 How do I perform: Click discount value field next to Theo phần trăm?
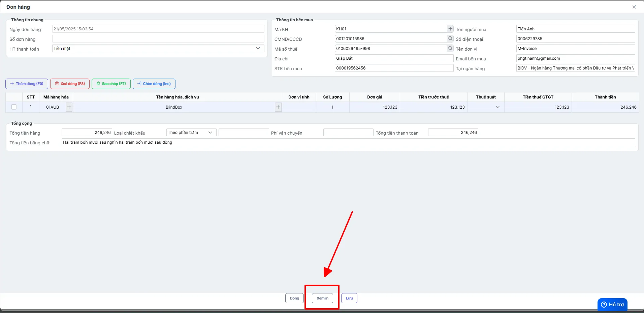coord(244,133)
